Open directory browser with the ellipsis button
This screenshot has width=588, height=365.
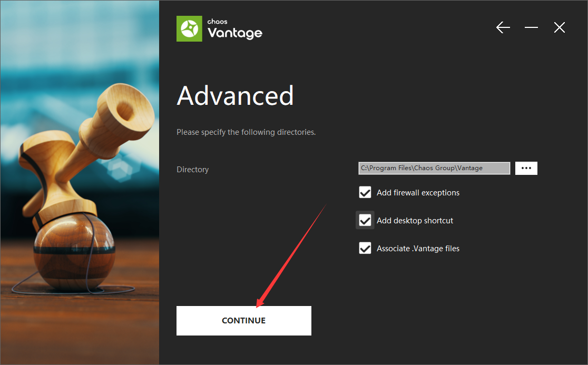point(526,168)
